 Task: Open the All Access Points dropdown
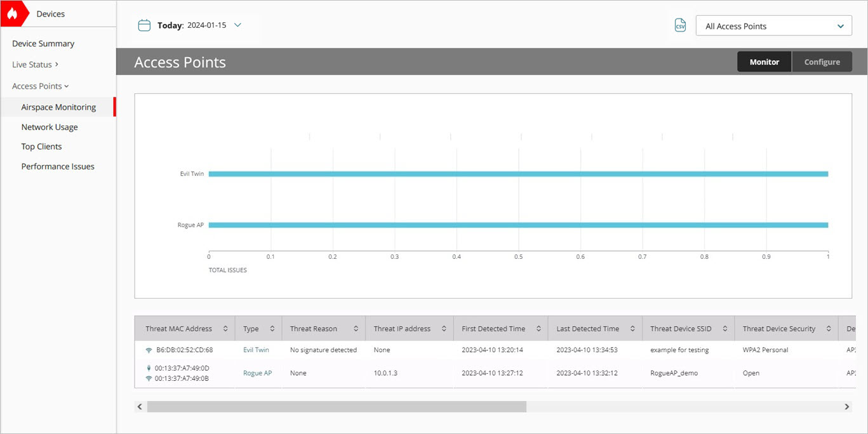click(773, 25)
